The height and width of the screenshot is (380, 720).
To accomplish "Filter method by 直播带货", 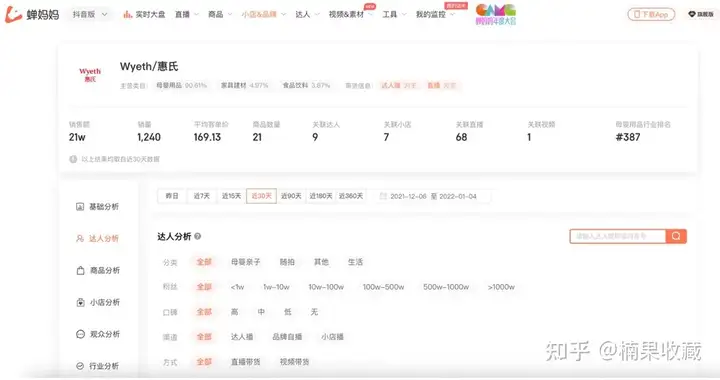I will click(245, 362).
